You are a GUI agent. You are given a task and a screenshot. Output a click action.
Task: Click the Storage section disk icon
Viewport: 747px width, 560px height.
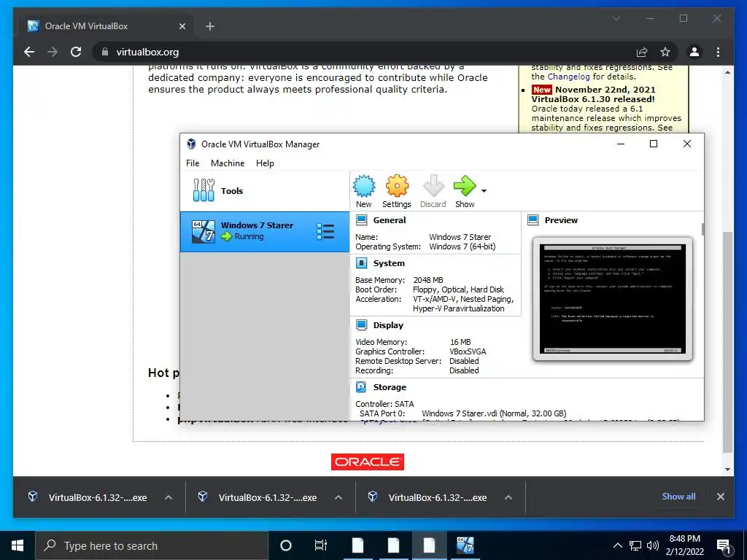(x=362, y=387)
